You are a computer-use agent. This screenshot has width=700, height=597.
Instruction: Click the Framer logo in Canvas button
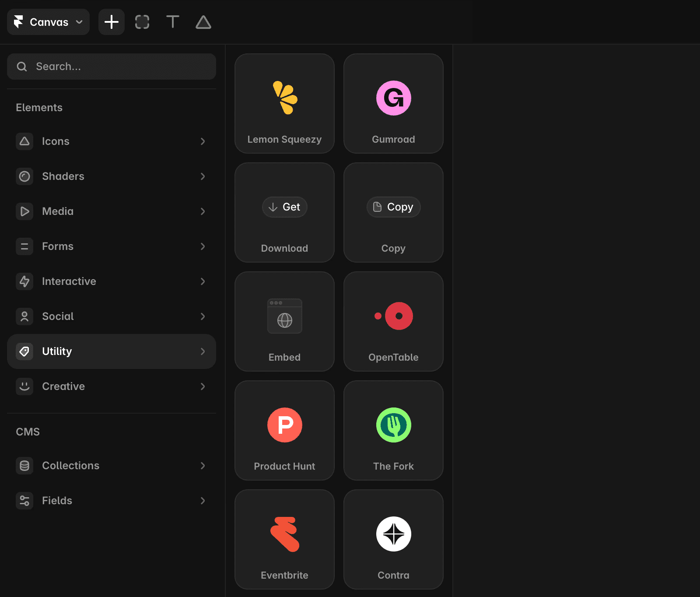click(x=18, y=22)
